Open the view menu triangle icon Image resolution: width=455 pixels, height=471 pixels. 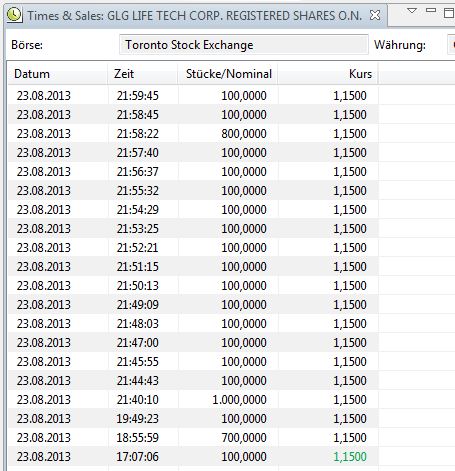point(412,11)
